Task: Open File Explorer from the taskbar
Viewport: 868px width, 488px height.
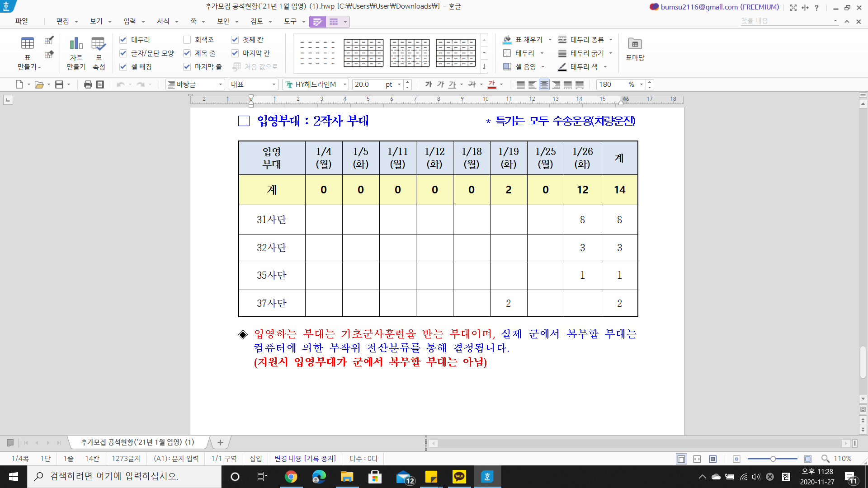Action: [x=347, y=477]
